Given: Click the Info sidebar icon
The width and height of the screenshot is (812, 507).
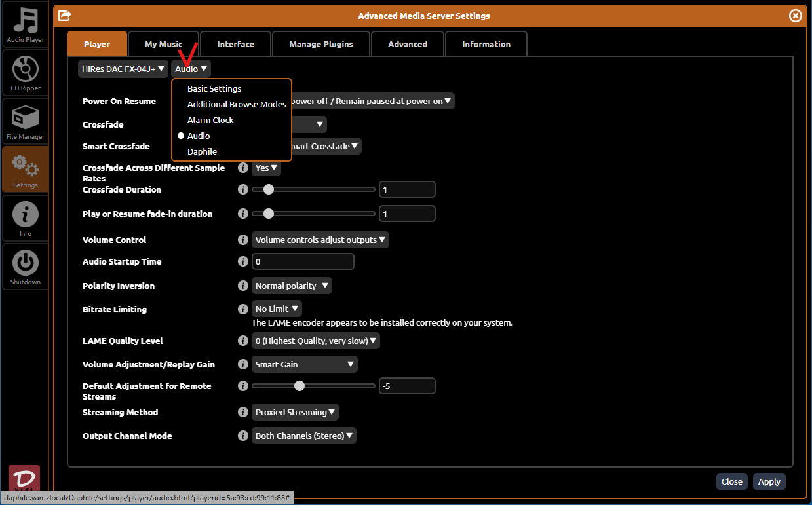Looking at the screenshot, I should (25, 218).
